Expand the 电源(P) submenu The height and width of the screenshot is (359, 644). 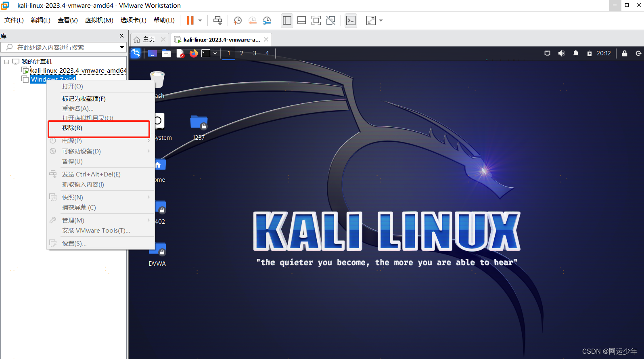101,141
